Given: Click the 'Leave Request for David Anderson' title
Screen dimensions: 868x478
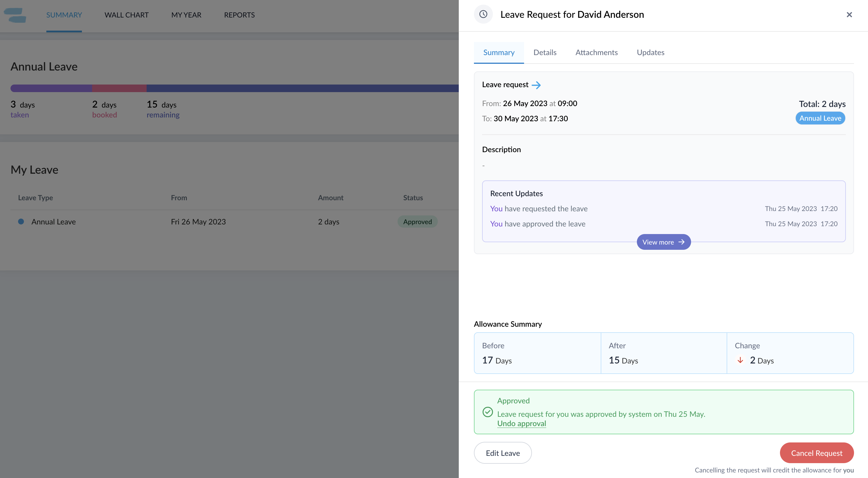Looking at the screenshot, I should coord(572,15).
